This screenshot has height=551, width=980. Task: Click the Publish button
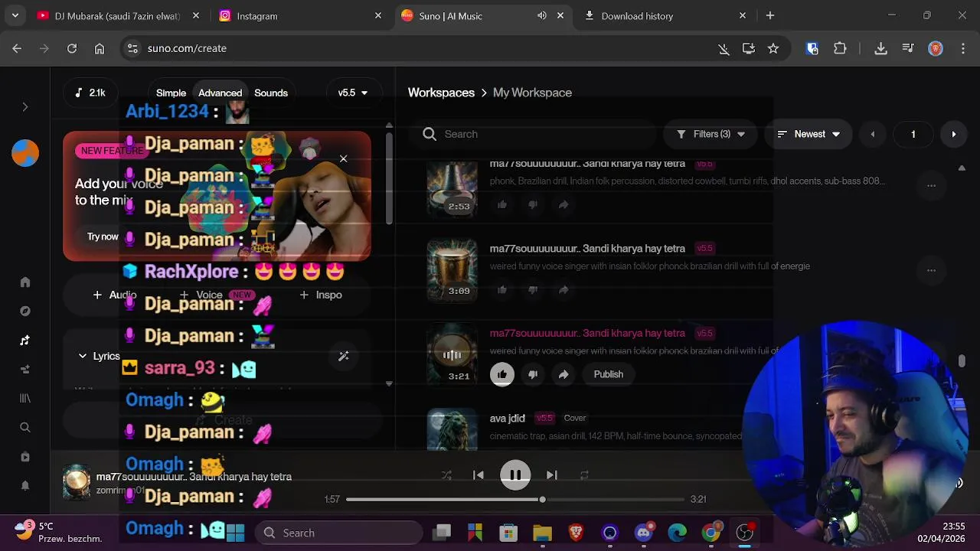pos(609,374)
